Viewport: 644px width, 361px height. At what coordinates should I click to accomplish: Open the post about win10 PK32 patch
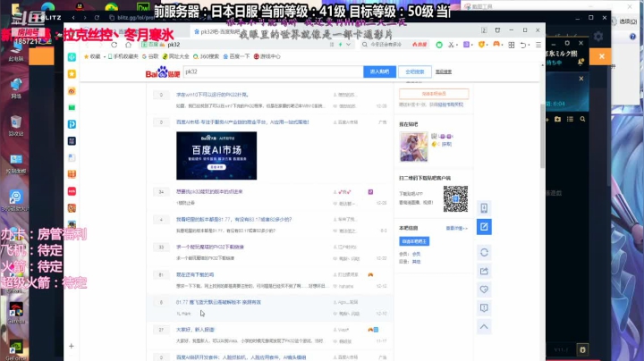(x=212, y=95)
